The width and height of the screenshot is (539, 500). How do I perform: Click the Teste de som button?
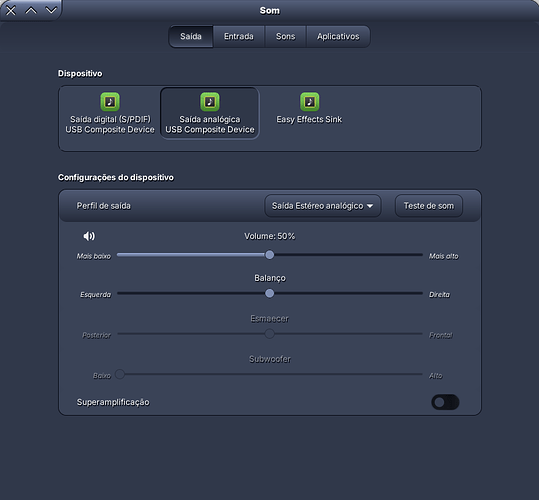pos(429,206)
